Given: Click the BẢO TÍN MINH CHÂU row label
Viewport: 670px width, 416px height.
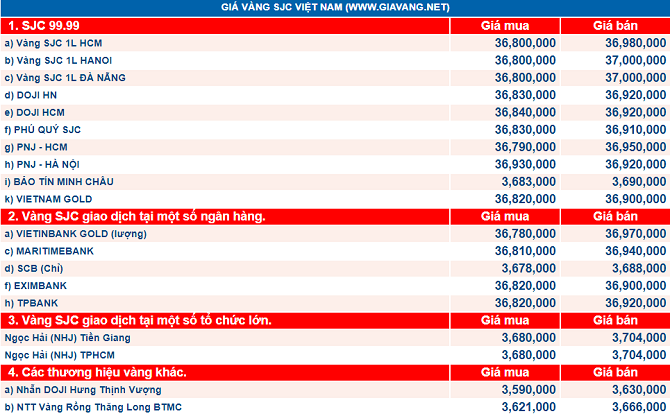Looking at the screenshot, I should tap(59, 182).
